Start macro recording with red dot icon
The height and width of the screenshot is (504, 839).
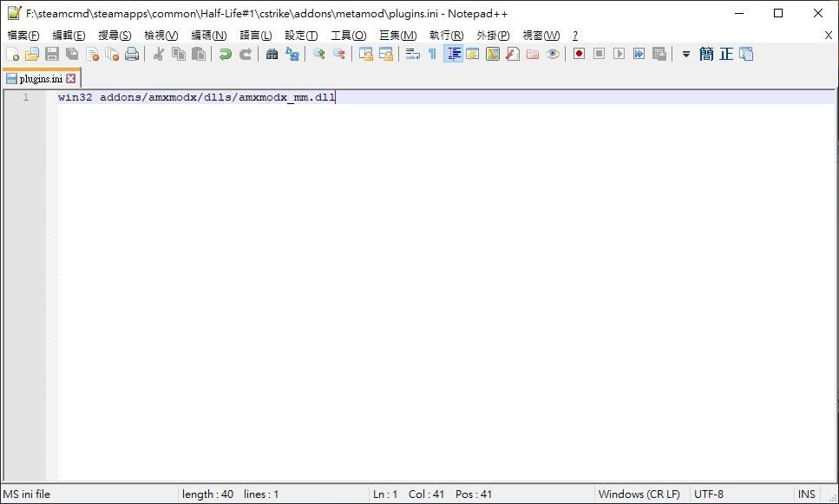click(579, 54)
